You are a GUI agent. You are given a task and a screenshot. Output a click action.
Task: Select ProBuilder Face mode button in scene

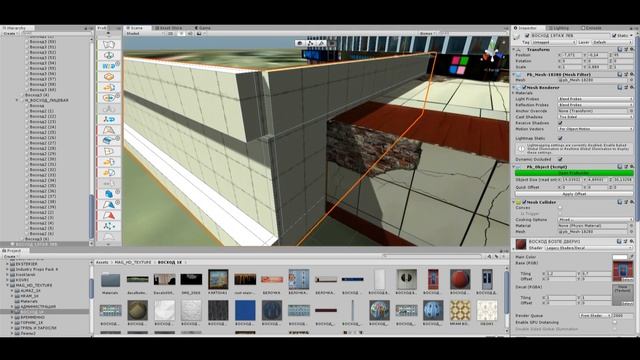[x=332, y=43]
